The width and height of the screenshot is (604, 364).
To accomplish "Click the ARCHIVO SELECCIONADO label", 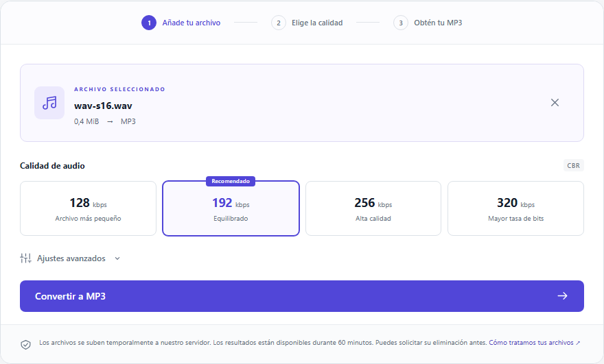I will point(120,89).
